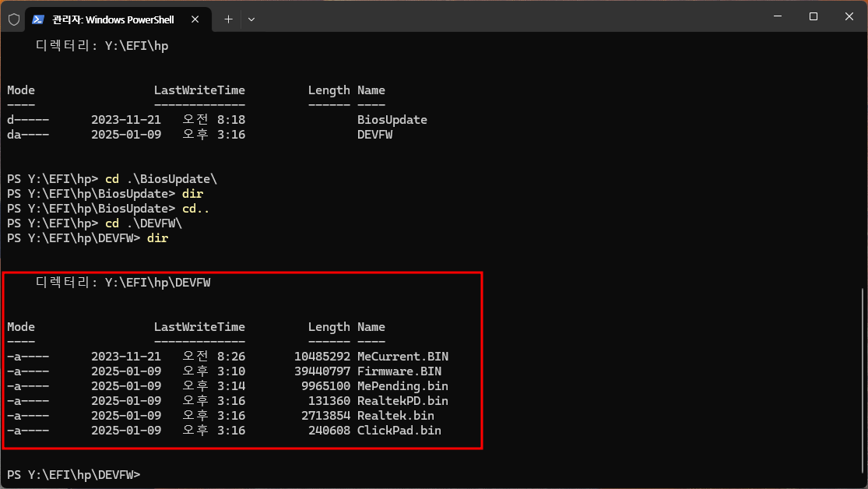Select the 관리자: Windows PowerShell tab
This screenshot has width=868, height=489.
(118, 19)
